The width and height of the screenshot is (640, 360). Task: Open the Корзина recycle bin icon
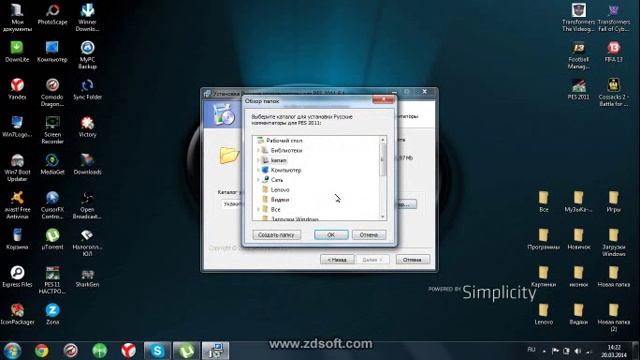tap(17, 239)
